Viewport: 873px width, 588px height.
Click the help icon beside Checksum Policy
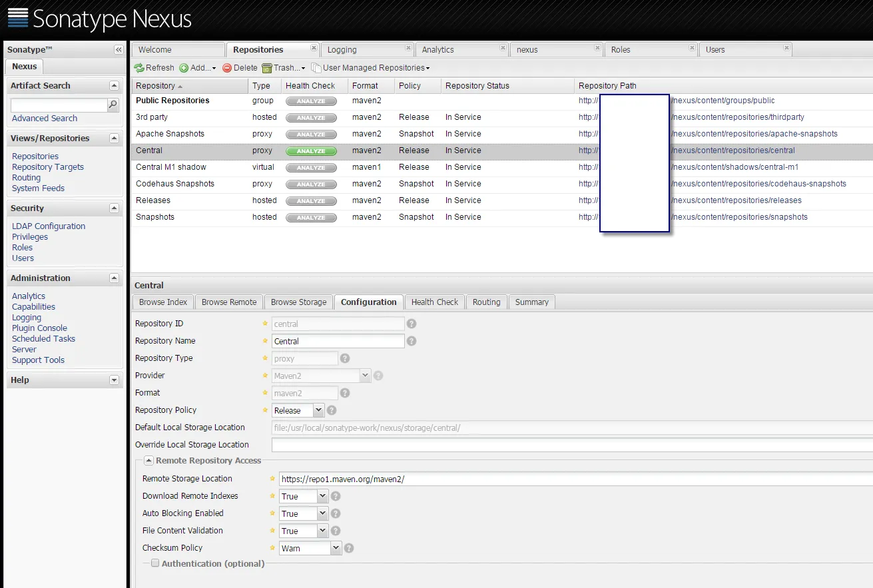coord(349,549)
